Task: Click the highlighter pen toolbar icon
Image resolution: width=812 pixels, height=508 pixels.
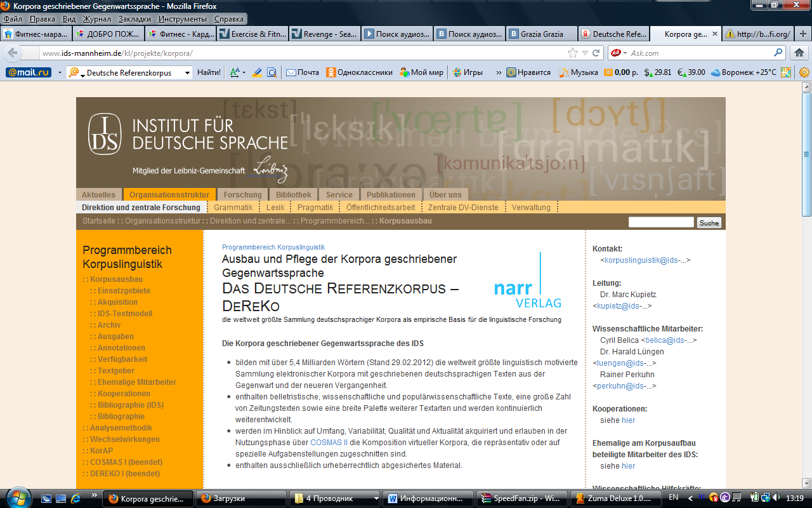Action: pyautogui.click(x=257, y=72)
